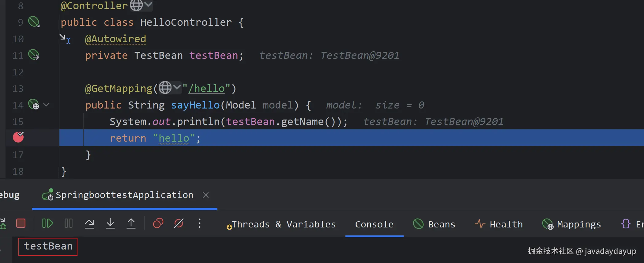Toggle Mute Breakpoints

179,223
